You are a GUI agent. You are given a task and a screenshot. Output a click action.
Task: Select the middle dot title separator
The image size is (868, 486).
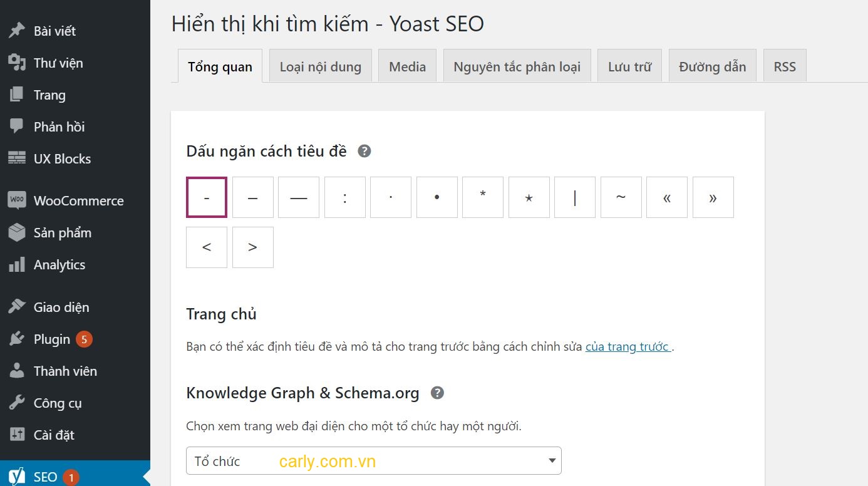point(391,197)
